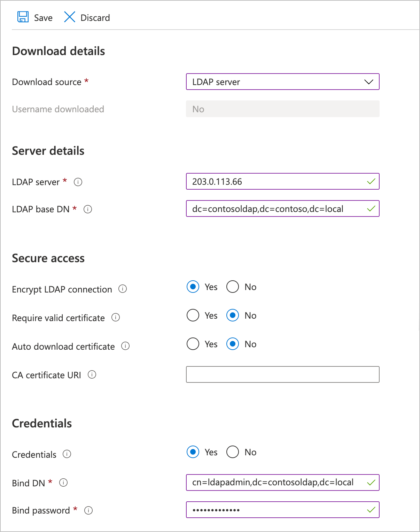Select LDAP server from the source dropdown
Screen dimensions: 420x532
(283, 82)
